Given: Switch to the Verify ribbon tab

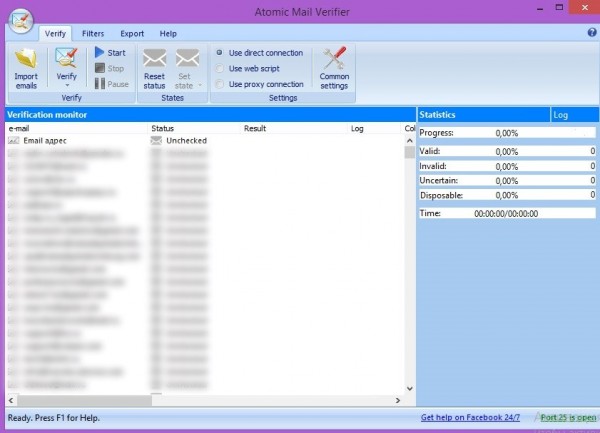Looking at the screenshot, I should [x=55, y=34].
